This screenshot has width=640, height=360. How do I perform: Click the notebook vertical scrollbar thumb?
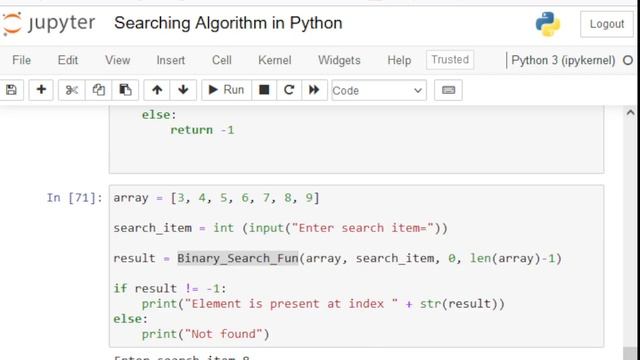(630, 353)
